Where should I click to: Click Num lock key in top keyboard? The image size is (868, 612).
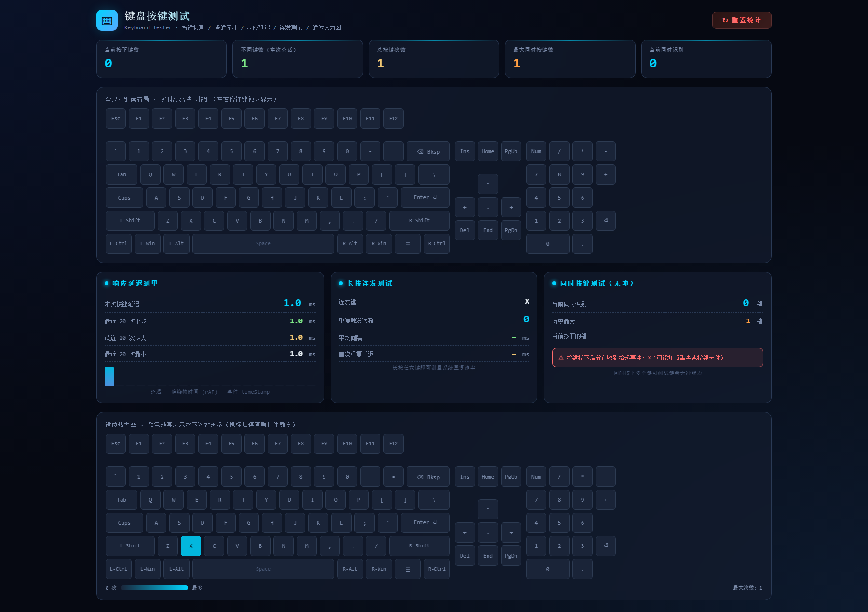pos(536,151)
